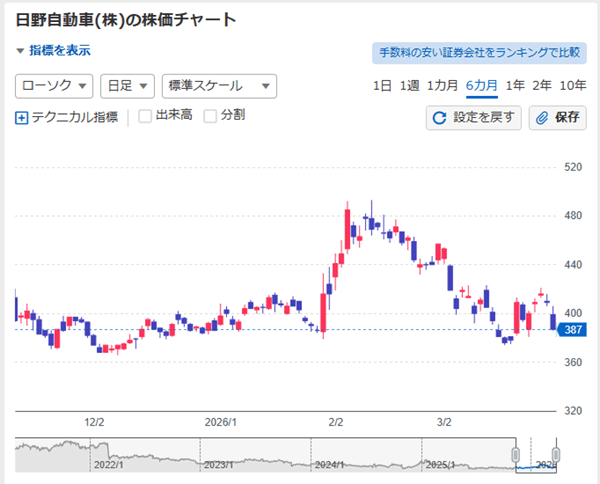Open the ローソク chart type dropdown
The height and width of the screenshot is (484, 600).
tap(54, 86)
